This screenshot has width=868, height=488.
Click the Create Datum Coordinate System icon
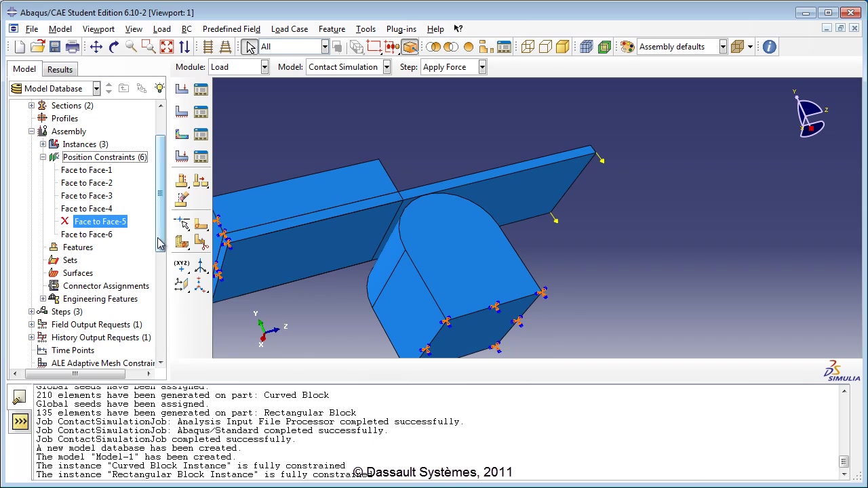pyautogui.click(x=201, y=265)
